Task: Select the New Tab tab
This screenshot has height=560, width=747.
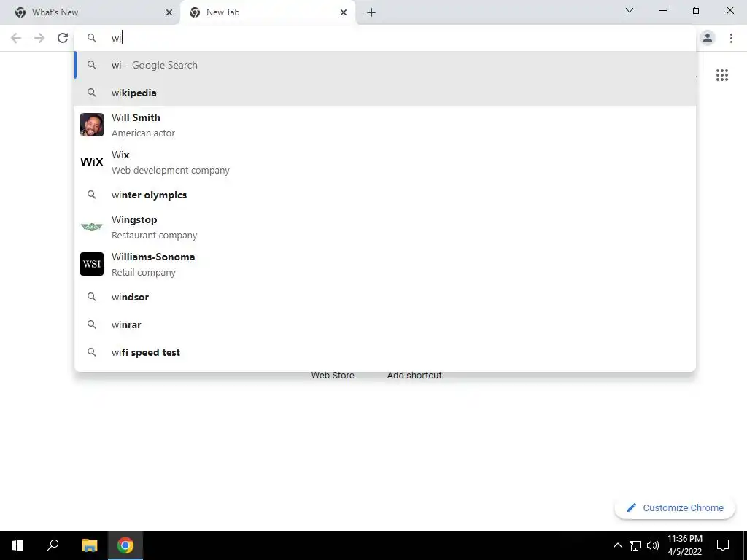Action: (x=268, y=12)
